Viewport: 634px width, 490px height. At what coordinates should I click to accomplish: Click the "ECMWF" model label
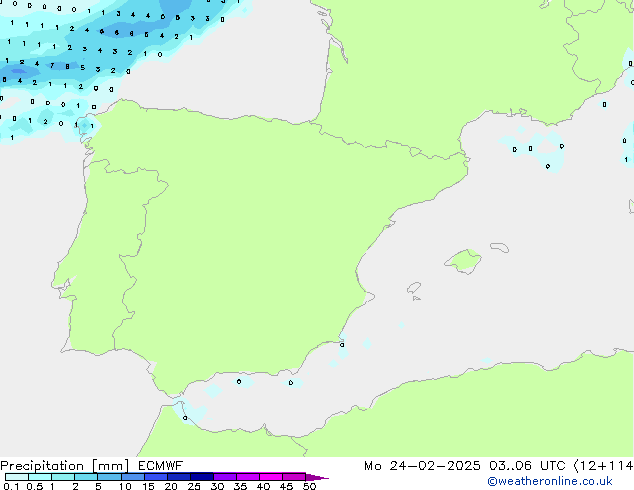(x=161, y=466)
